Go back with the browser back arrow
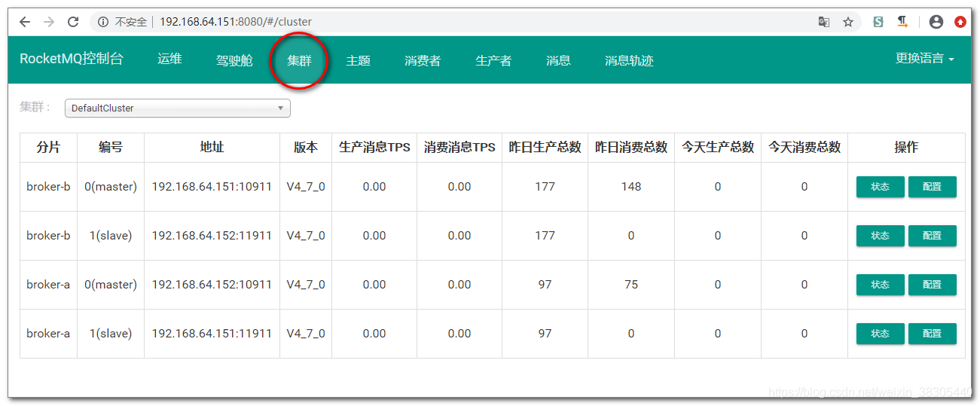980x406 pixels. click(x=25, y=22)
